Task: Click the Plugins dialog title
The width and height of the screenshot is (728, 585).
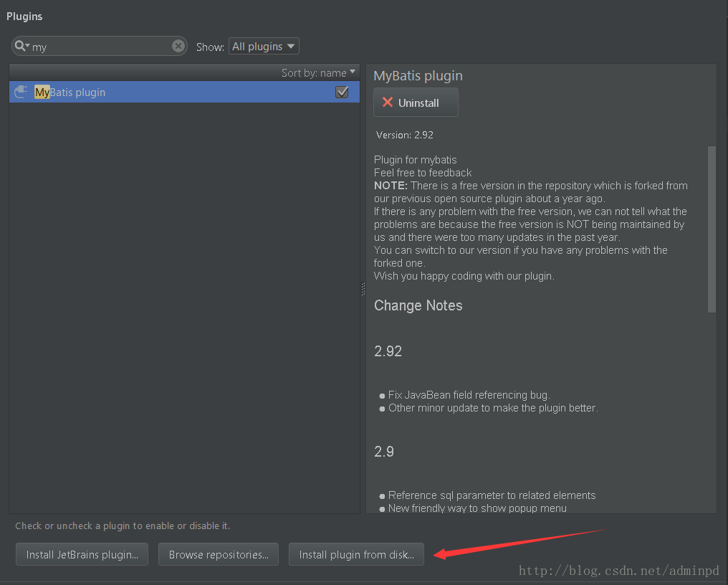Action: (x=24, y=16)
